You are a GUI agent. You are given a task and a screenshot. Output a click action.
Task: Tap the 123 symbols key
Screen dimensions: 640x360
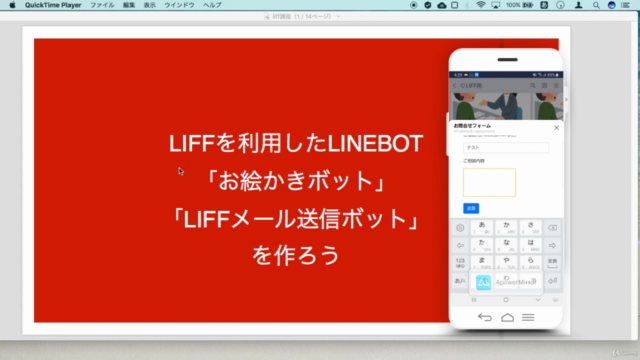(460, 263)
